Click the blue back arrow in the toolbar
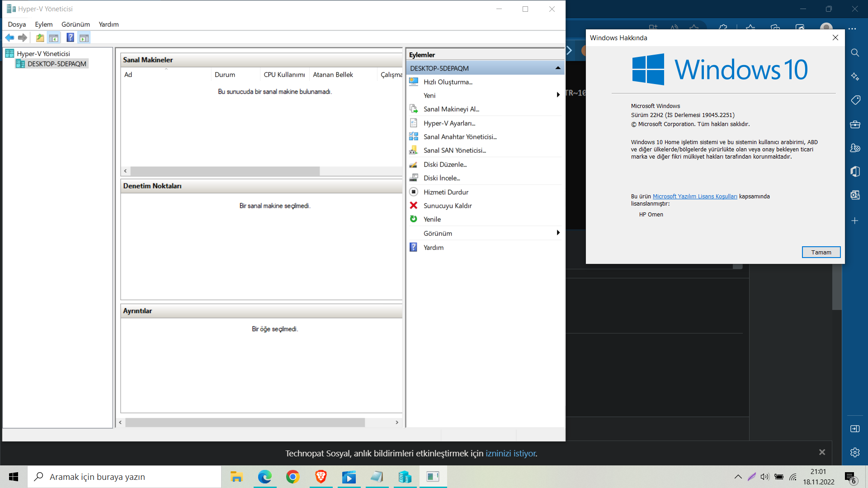Viewport: 868px width, 488px height. pyautogui.click(x=9, y=38)
